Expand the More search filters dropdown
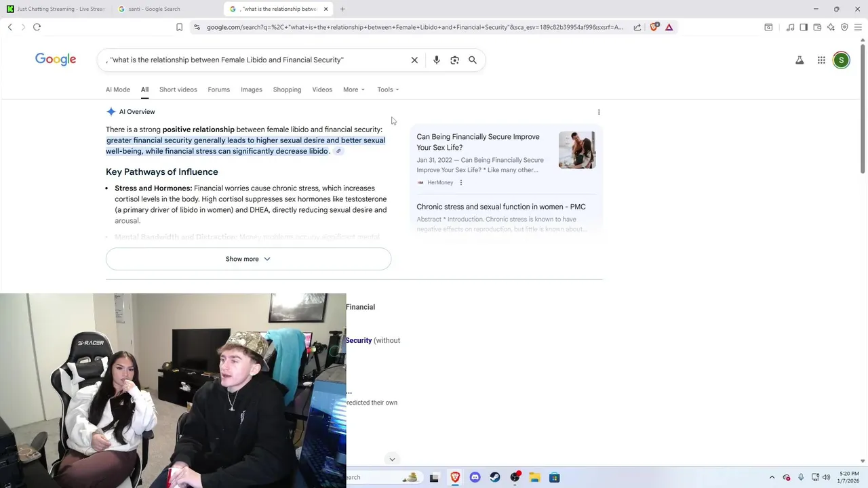This screenshot has height=488, width=868. tap(354, 89)
